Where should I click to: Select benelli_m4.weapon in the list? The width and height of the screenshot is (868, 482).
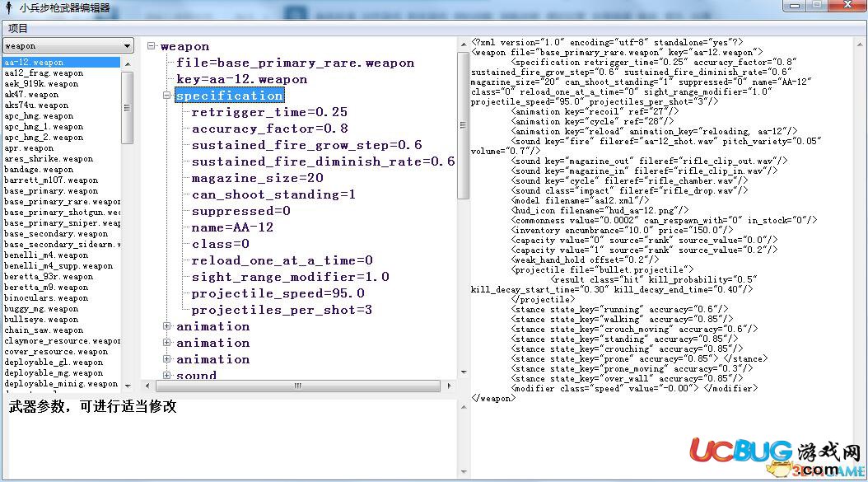[46, 255]
